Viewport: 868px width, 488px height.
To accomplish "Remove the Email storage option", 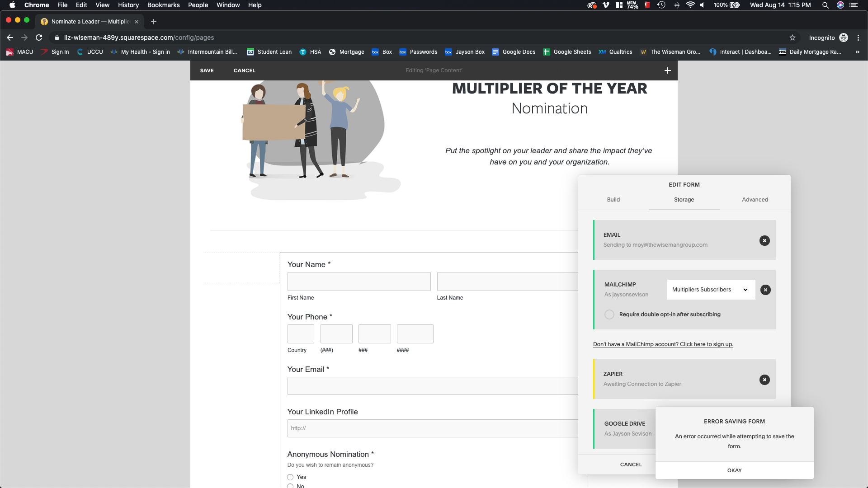I will click(x=764, y=240).
